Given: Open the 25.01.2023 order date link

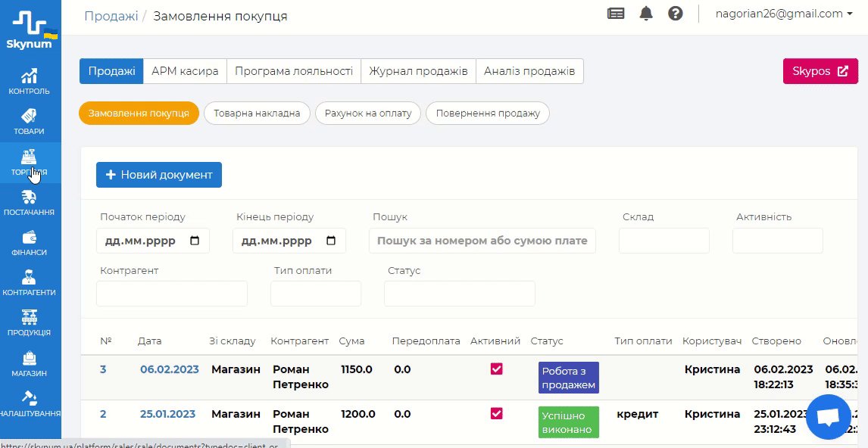Looking at the screenshot, I should 167,414.
